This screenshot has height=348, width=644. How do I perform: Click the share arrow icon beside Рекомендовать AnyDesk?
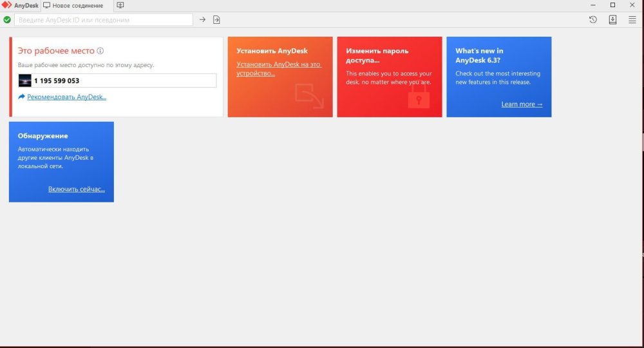pyautogui.click(x=21, y=97)
